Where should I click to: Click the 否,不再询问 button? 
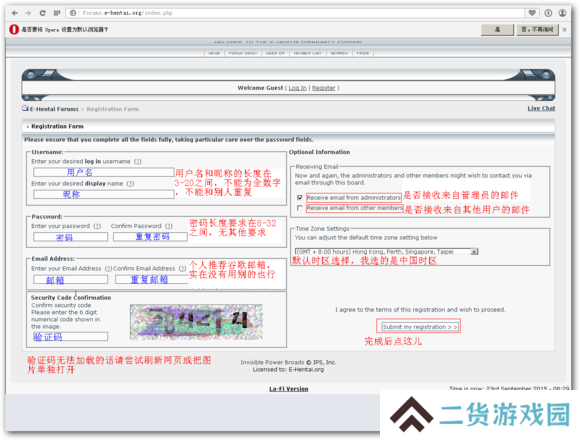[537, 30]
